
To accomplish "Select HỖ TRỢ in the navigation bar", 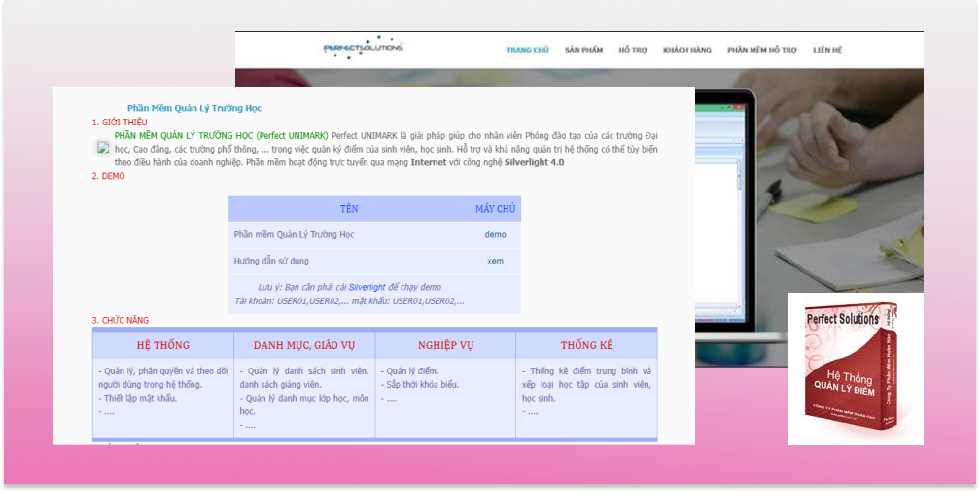I will pos(632,50).
